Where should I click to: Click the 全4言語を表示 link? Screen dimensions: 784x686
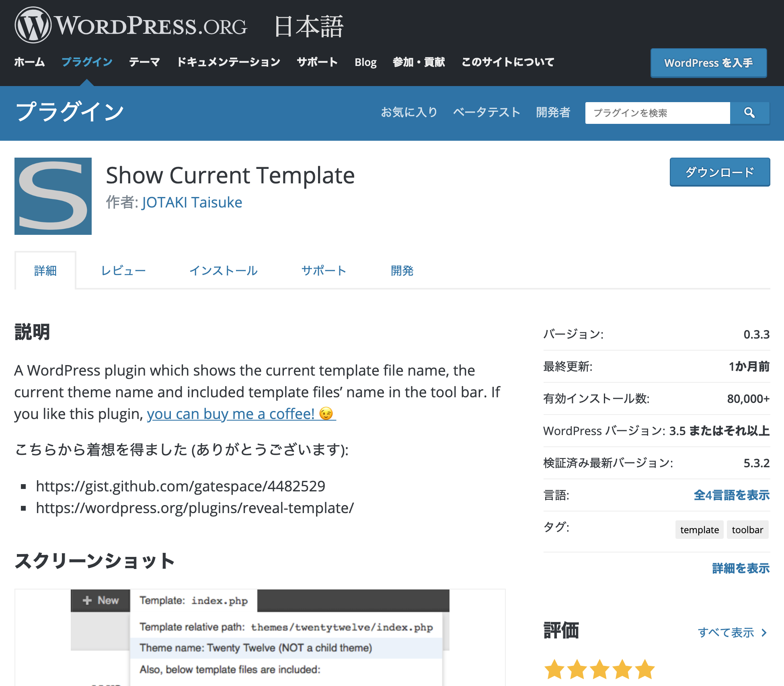pos(732,495)
